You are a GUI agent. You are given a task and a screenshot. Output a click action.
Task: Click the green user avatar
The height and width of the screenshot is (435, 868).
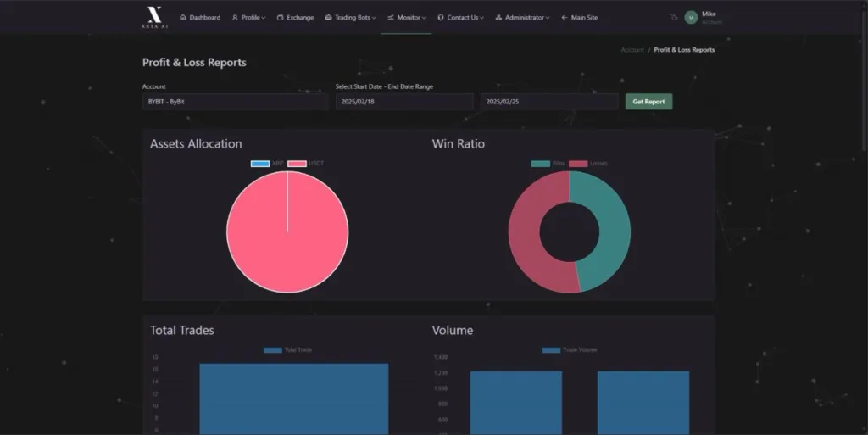(x=691, y=17)
